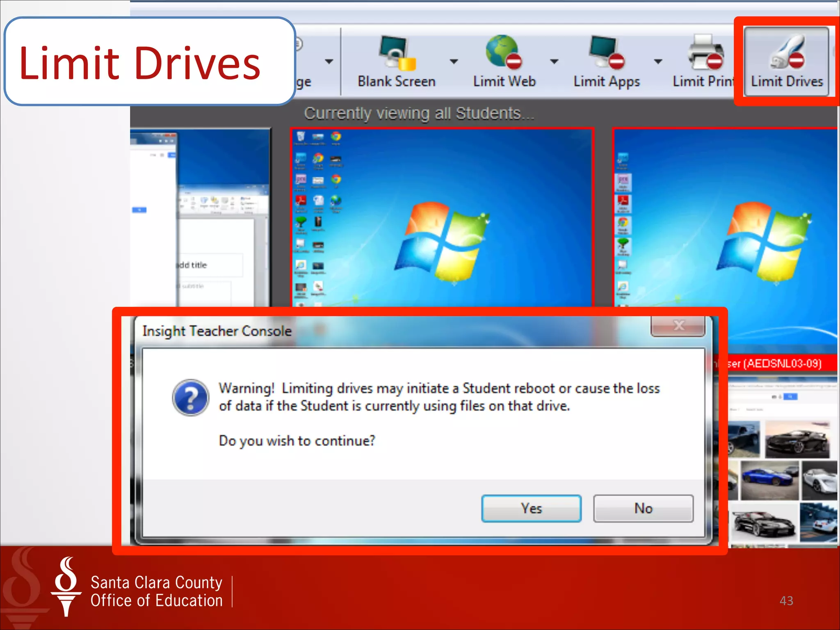The height and width of the screenshot is (630, 840).
Task: Close the Insight Teacher Console dialog
Action: (x=678, y=326)
